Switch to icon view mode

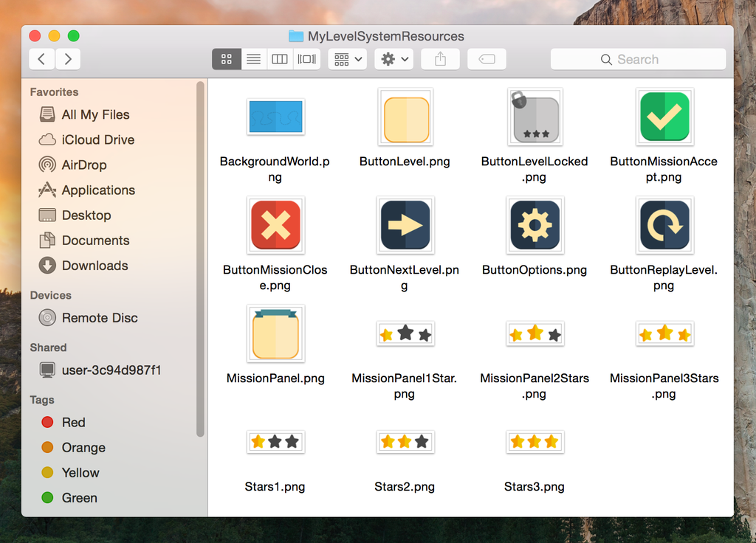coord(227,59)
